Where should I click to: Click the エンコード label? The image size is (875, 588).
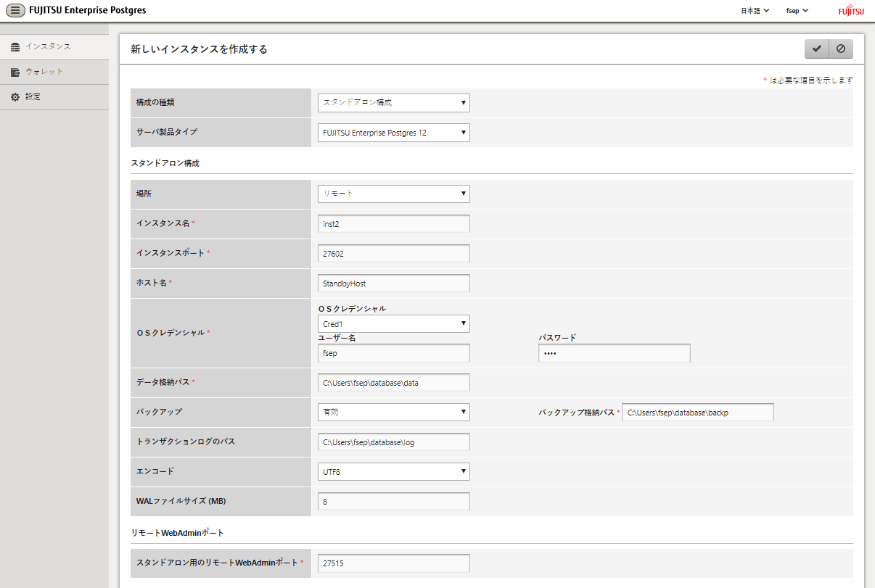coord(155,471)
